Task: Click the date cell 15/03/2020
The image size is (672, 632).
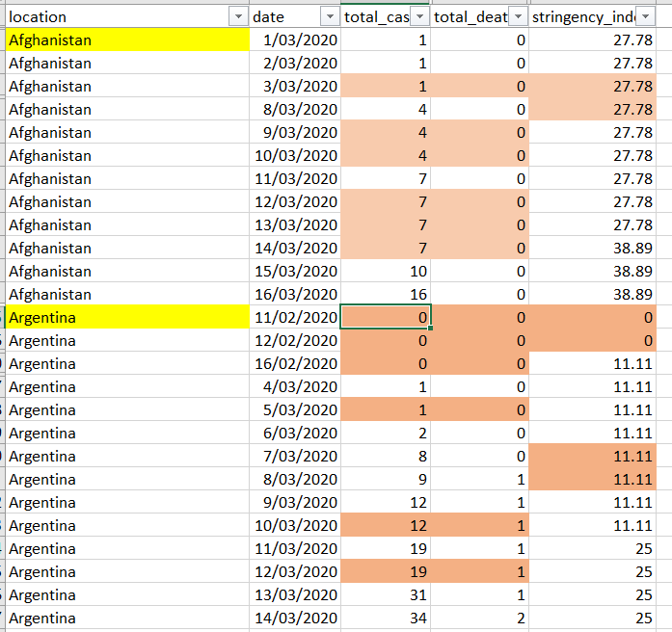Action: (x=295, y=271)
